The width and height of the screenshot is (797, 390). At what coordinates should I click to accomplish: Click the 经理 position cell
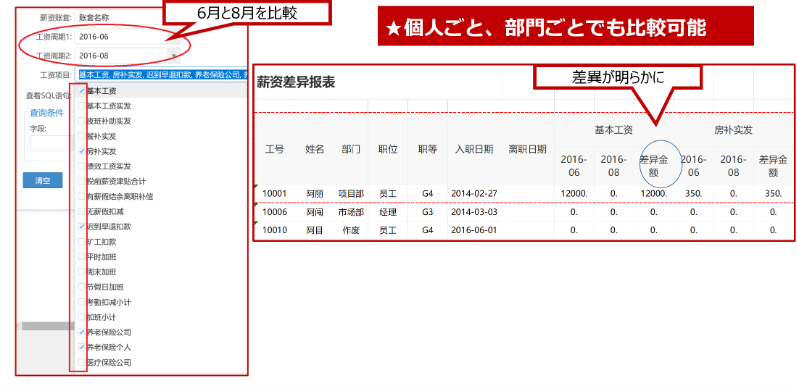[x=388, y=212]
